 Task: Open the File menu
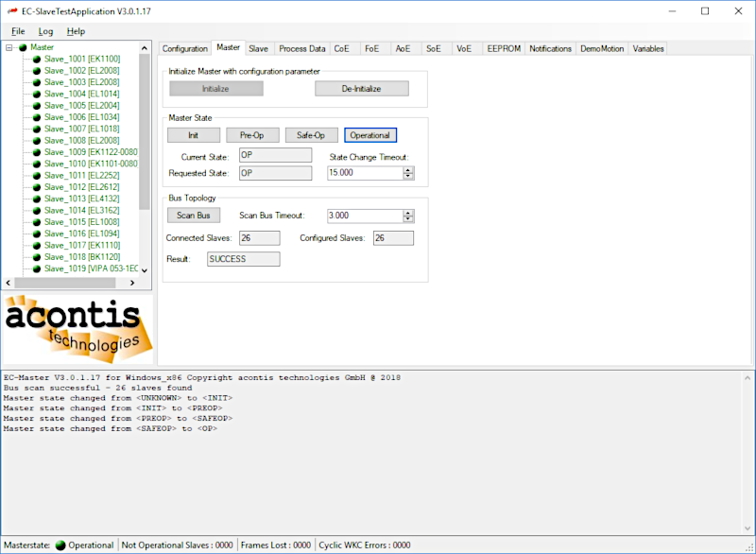pos(18,31)
